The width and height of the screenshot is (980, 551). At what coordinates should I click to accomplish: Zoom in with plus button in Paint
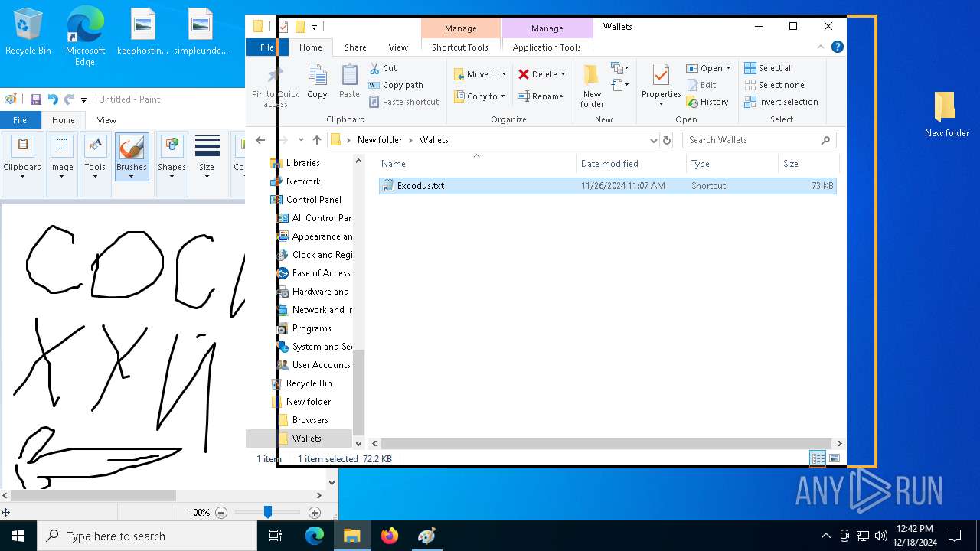click(x=315, y=513)
